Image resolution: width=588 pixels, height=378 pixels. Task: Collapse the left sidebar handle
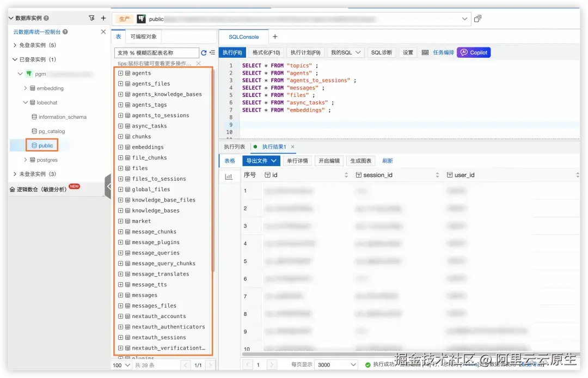tap(108, 186)
